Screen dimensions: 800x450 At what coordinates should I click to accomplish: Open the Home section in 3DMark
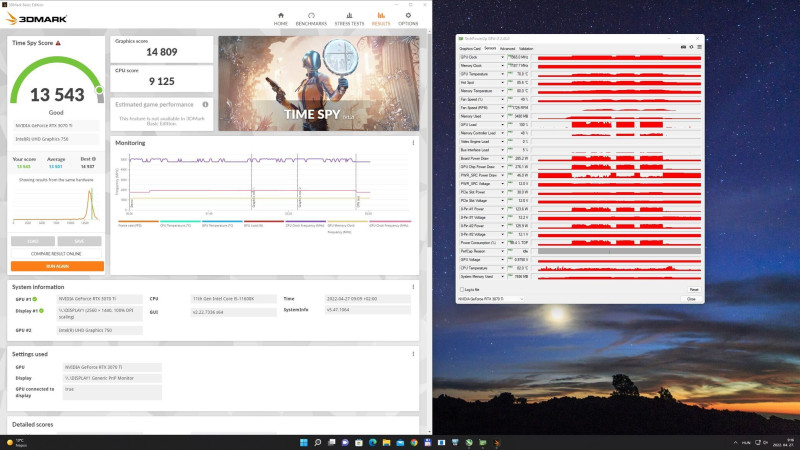pyautogui.click(x=281, y=19)
